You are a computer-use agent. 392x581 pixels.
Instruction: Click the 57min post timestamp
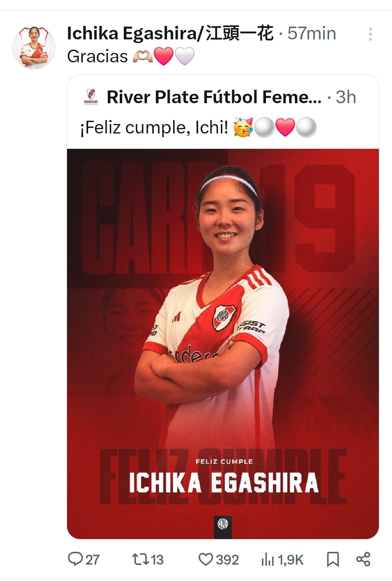coord(311,34)
